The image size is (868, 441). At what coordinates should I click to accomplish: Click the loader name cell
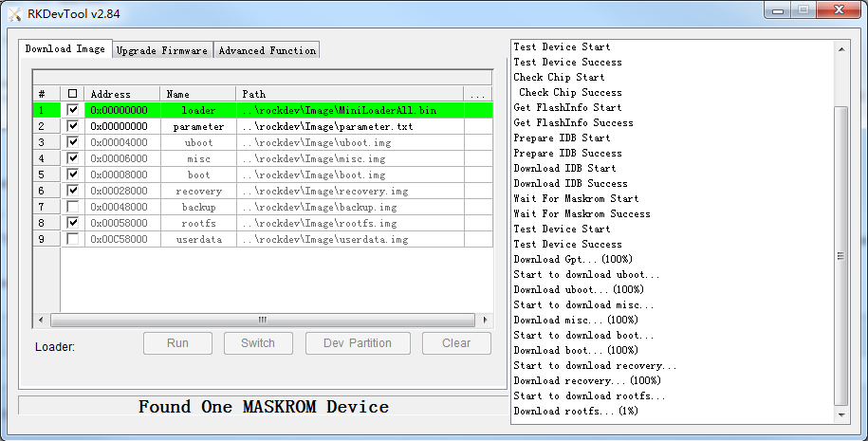coord(198,110)
